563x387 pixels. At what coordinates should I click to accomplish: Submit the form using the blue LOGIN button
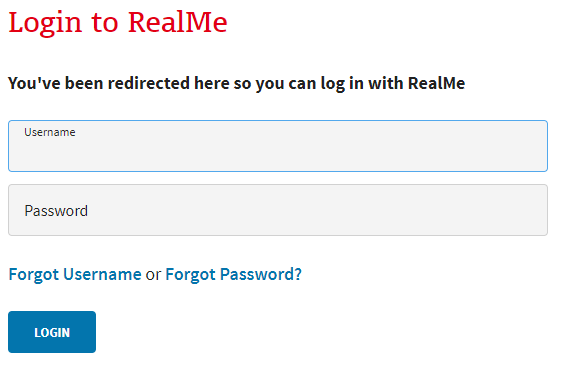pos(52,332)
